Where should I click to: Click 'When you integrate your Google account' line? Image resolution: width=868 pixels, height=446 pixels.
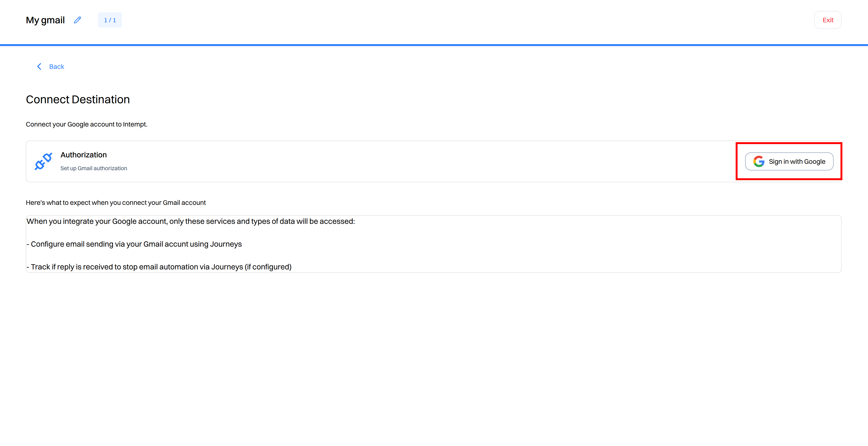point(191,221)
